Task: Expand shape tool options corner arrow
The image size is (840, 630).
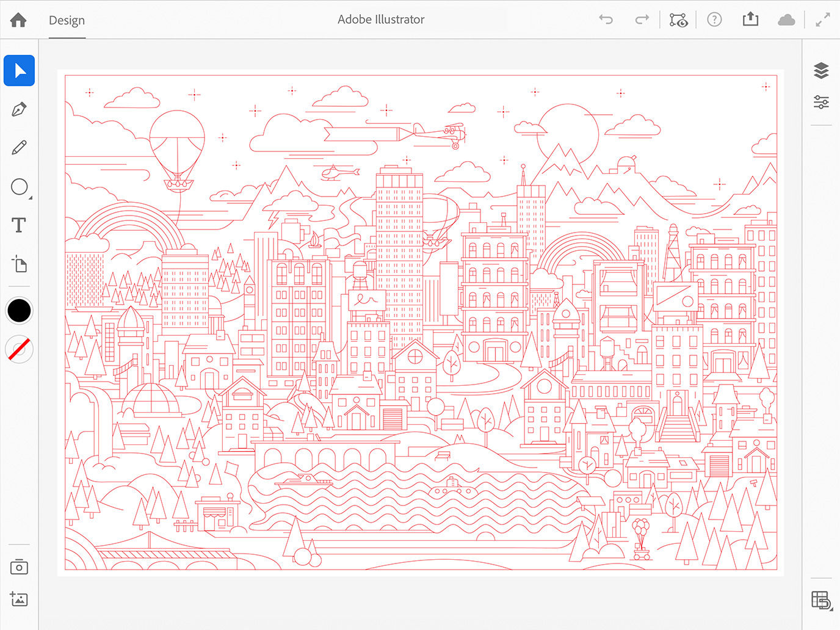Action: point(30,198)
